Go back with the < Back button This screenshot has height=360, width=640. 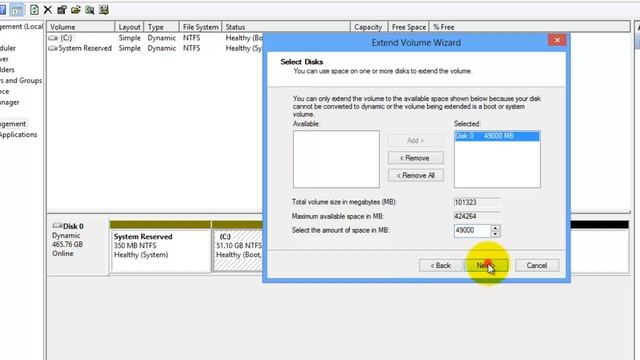pos(440,265)
